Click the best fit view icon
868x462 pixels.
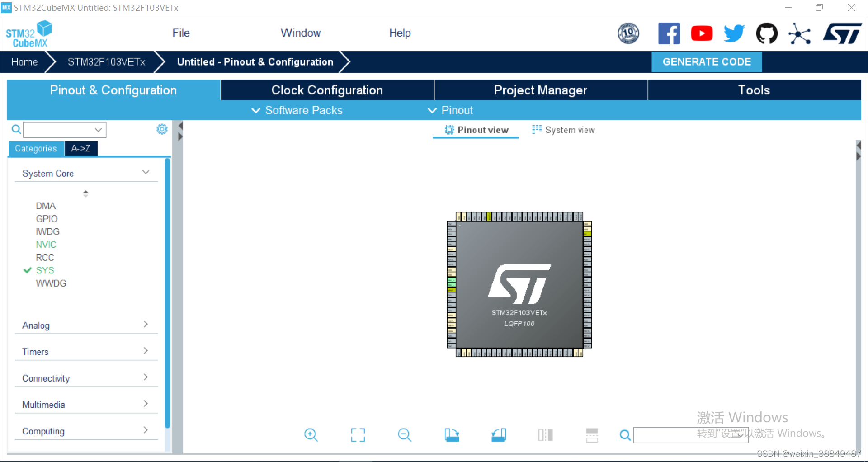[358, 435]
